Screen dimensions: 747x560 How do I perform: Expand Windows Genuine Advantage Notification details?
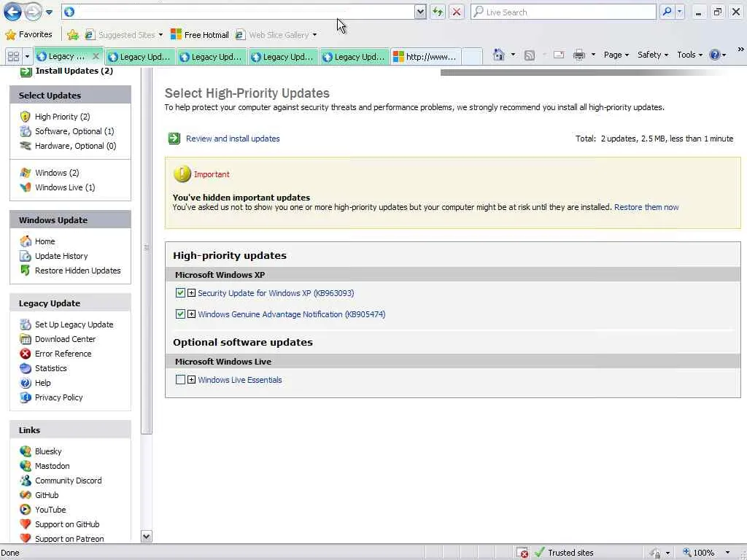[192, 314]
